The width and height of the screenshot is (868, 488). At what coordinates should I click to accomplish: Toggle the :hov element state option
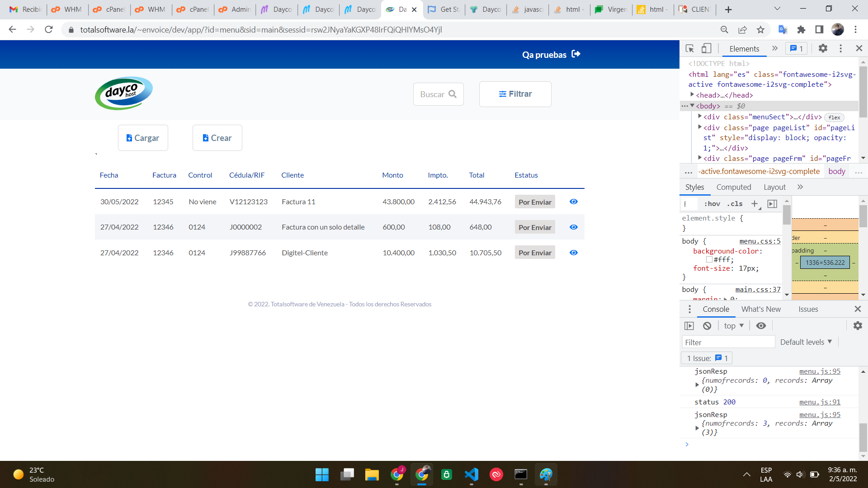(x=712, y=204)
